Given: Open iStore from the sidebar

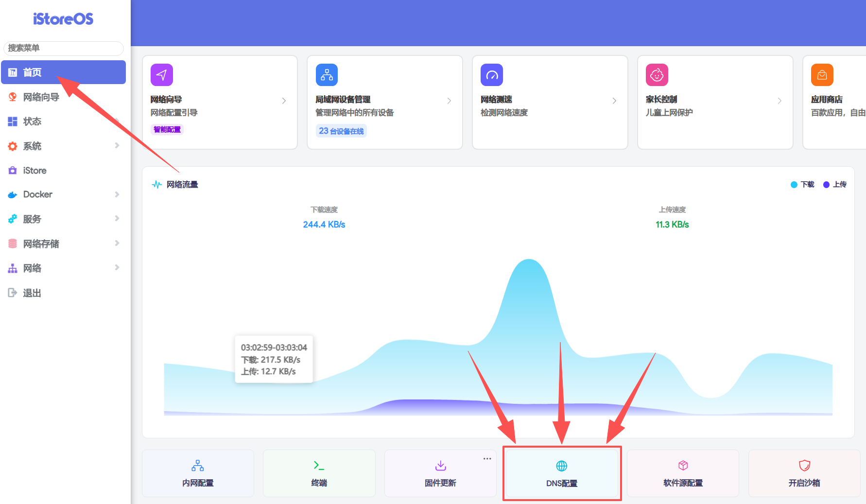Looking at the screenshot, I should coord(35,171).
